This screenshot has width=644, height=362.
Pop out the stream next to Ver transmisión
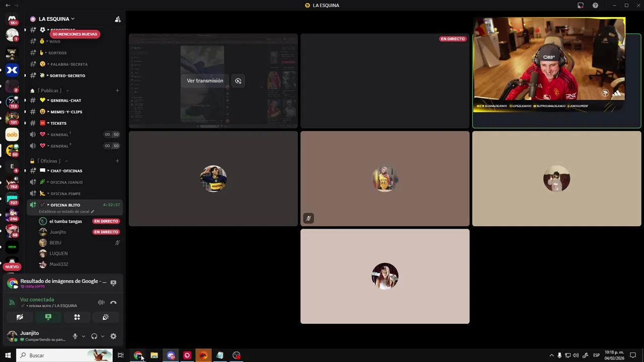(238, 80)
